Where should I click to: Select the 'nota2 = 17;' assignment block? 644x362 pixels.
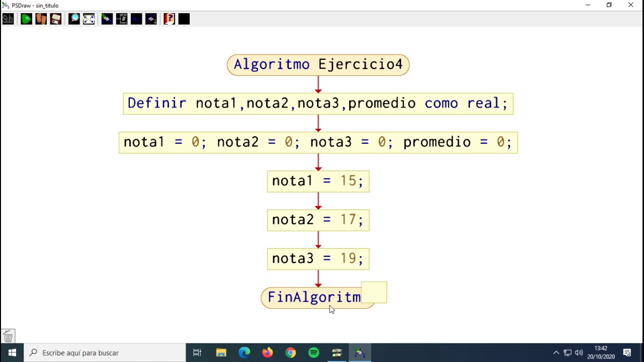[318, 220]
